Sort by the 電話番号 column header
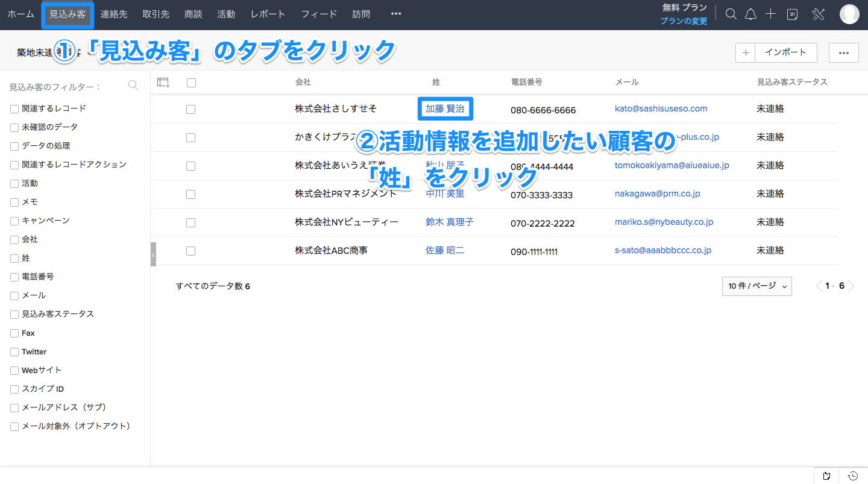The width and height of the screenshot is (868, 484). (527, 82)
